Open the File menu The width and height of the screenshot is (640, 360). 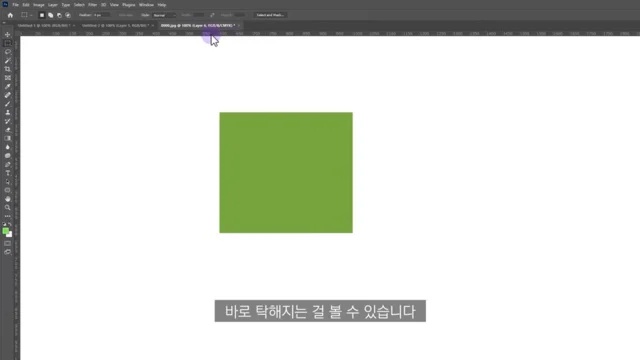[x=16, y=5]
